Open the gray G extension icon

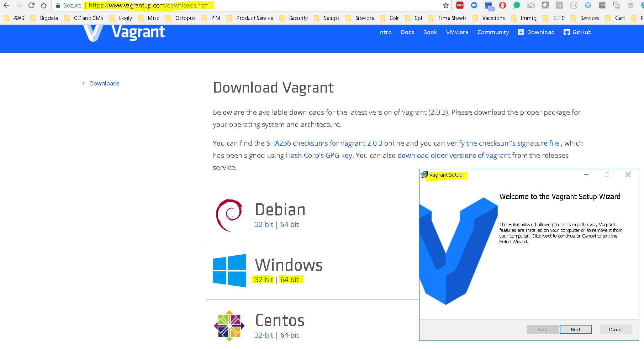559,5
